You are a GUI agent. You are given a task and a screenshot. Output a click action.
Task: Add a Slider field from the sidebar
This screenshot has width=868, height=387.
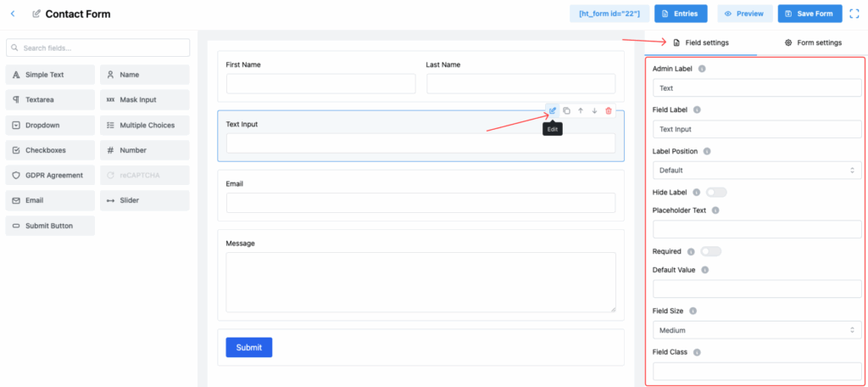(x=145, y=201)
